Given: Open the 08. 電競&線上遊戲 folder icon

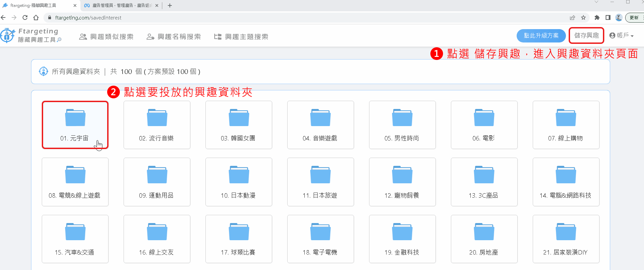Looking at the screenshot, I should coord(75,174).
